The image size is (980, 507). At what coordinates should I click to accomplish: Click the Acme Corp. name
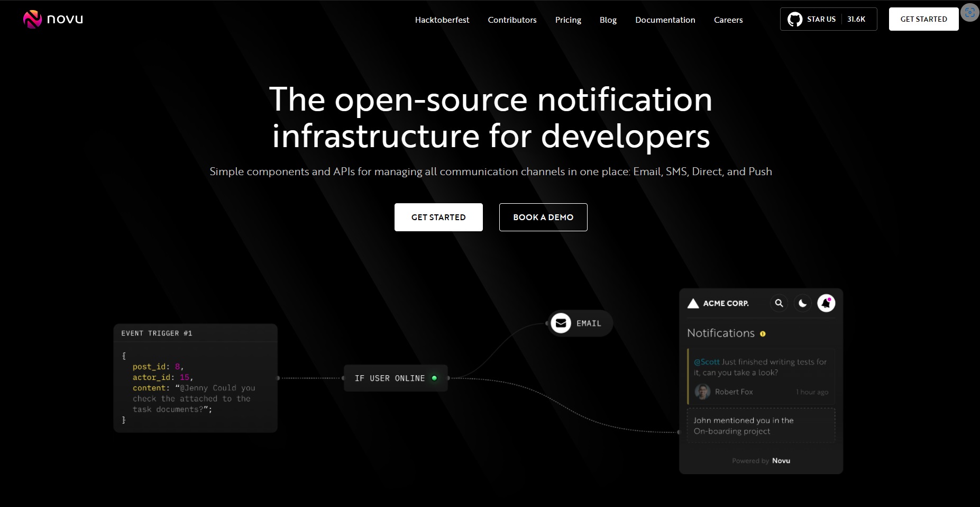click(726, 303)
